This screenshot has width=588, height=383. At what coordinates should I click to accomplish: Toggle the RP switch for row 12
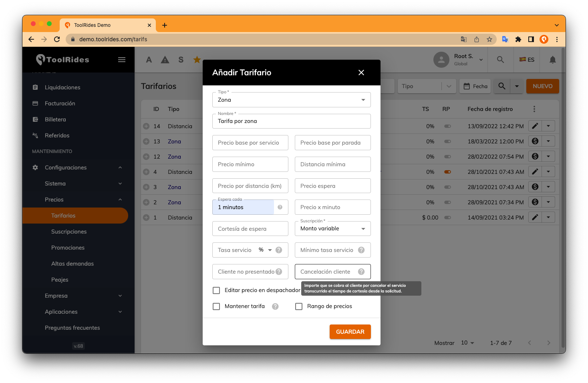pyautogui.click(x=447, y=157)
